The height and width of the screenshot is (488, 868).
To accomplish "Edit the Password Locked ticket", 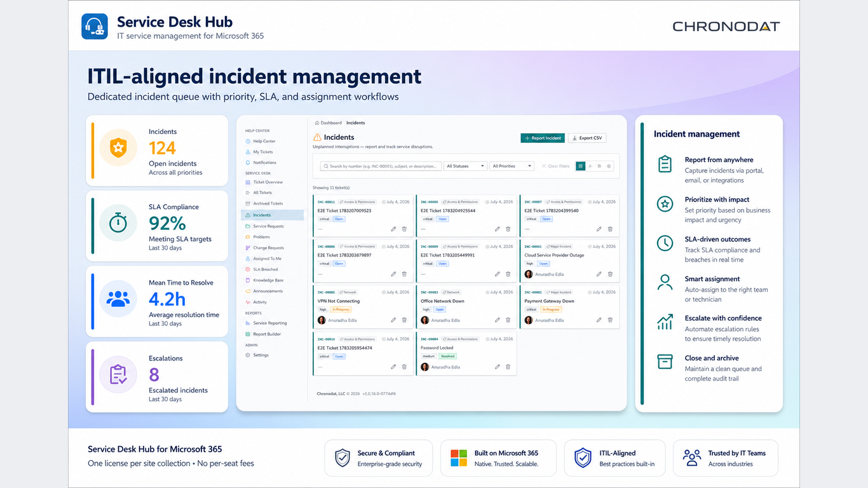I will 497,367.
